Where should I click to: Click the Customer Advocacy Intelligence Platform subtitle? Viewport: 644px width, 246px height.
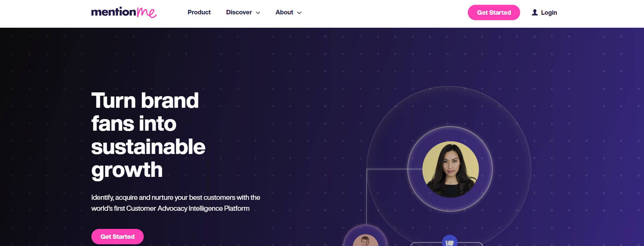coord(176,203)
